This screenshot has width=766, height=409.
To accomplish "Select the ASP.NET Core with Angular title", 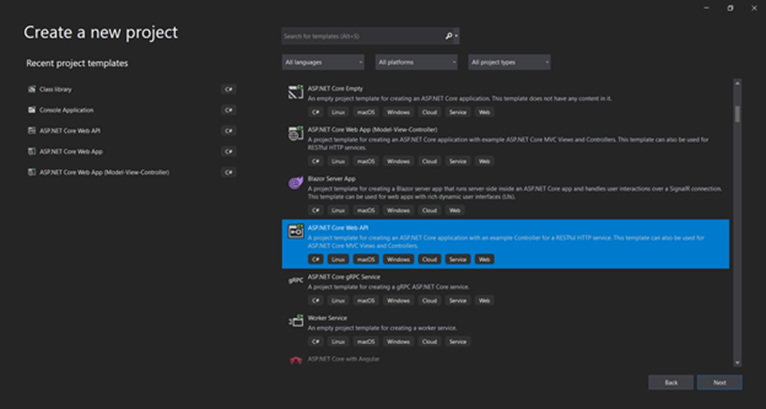I will point(343,359).
